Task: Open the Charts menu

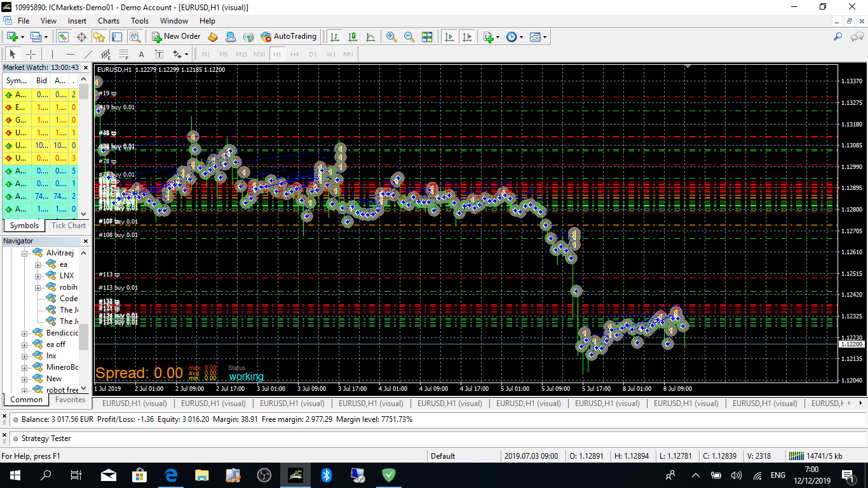Action: tap(109, 21)
